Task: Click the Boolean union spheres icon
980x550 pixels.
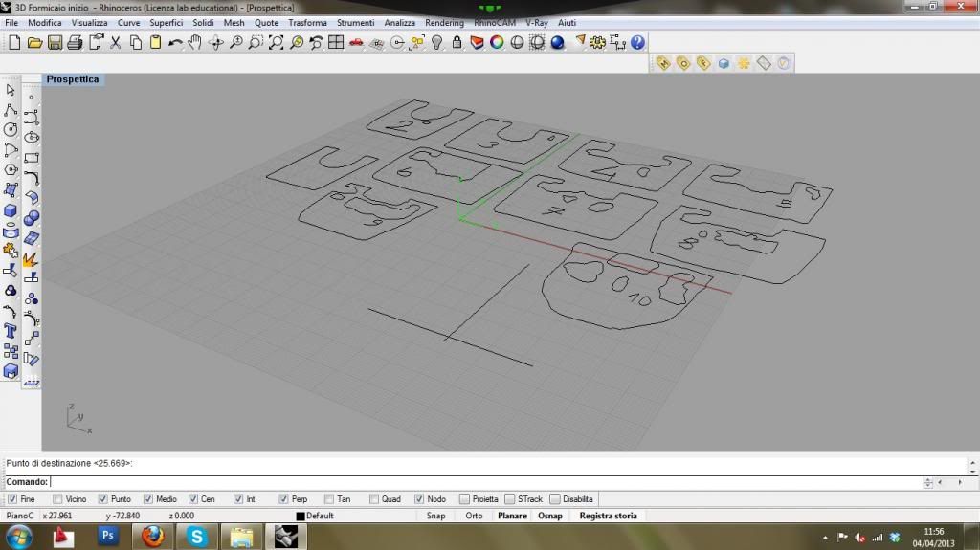Action: [32, 218]
